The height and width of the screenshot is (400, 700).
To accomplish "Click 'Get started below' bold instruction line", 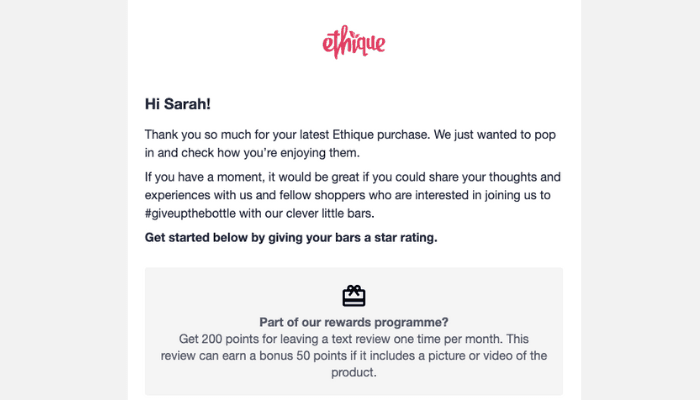I will tap(291, 238).
